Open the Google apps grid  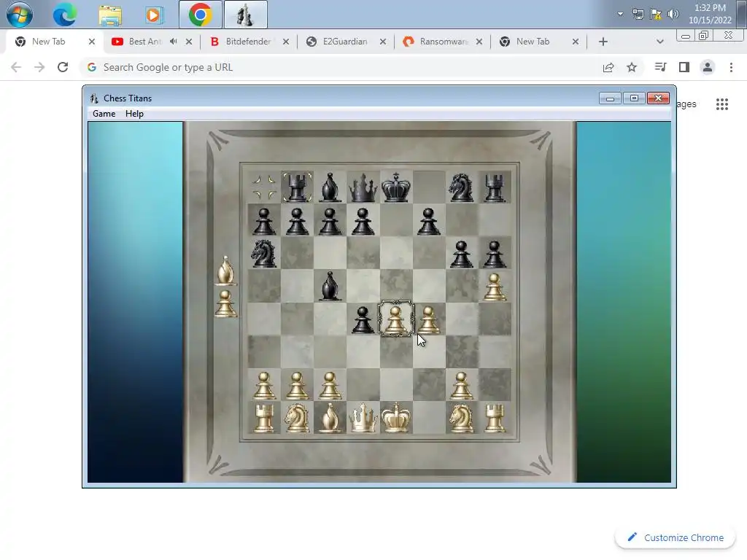click(722, 104)
